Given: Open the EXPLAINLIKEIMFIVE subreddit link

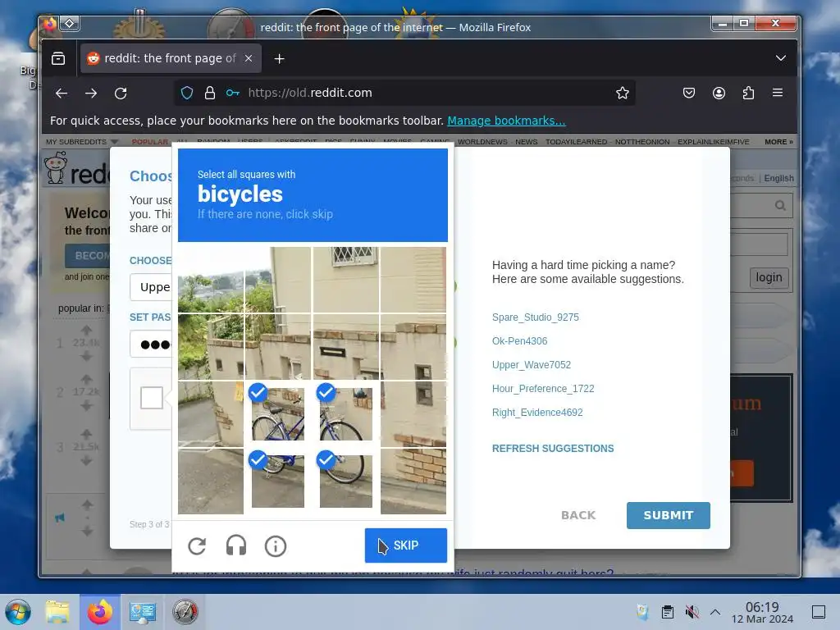Looking at the screenshot, I should (x=713, y=141).
